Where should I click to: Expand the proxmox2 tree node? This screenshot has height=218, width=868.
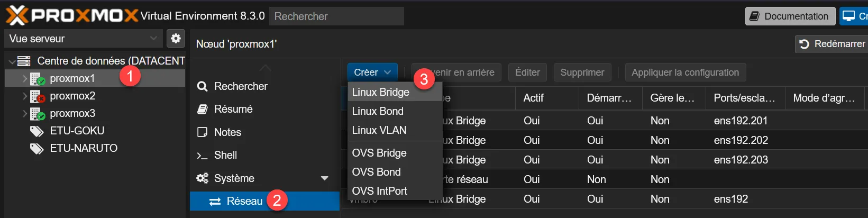coord(25,96)
